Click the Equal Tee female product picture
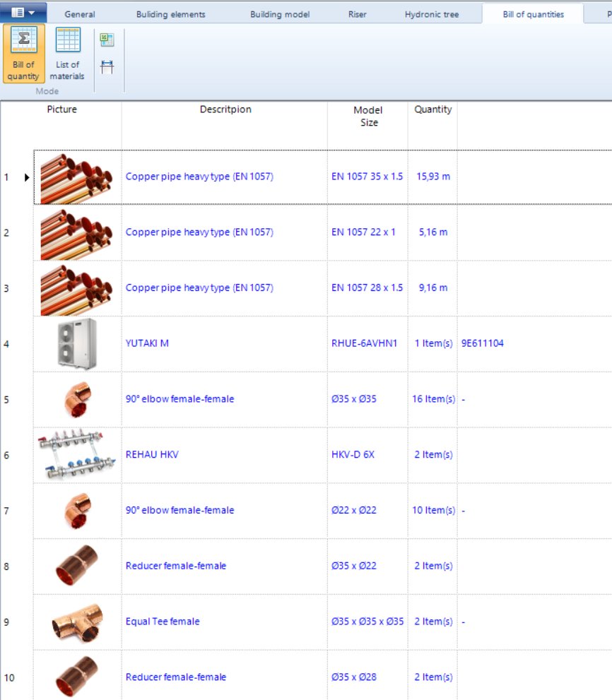This screenshot has height=700, width=612. [x=76, y=621]
